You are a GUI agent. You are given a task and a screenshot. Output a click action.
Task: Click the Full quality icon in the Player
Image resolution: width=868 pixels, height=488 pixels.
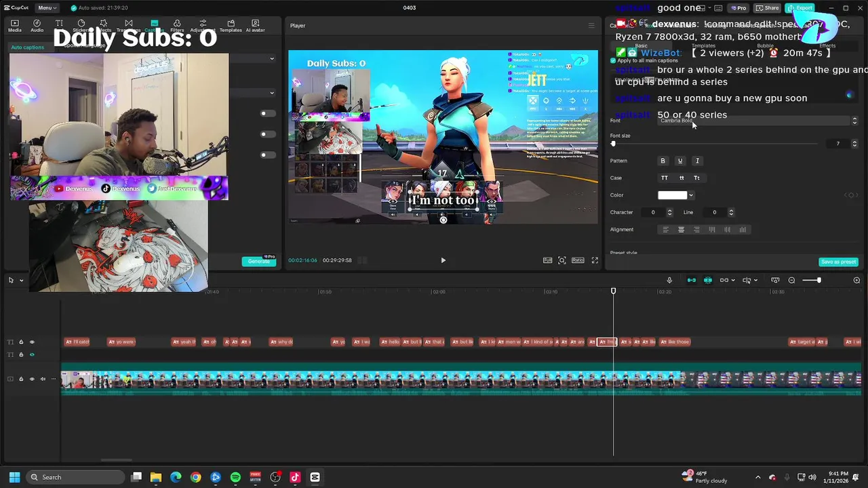pyautogui.click(x=547, y=260)
